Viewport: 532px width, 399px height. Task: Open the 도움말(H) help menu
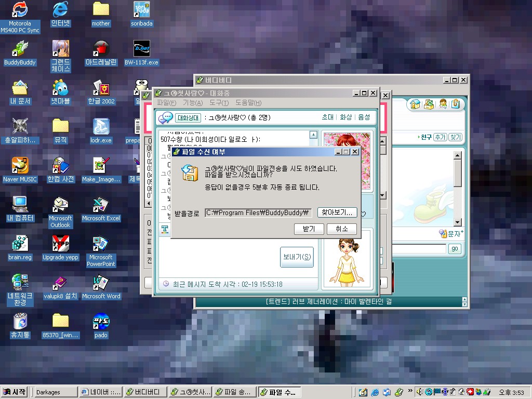click(x=248, y=103)
